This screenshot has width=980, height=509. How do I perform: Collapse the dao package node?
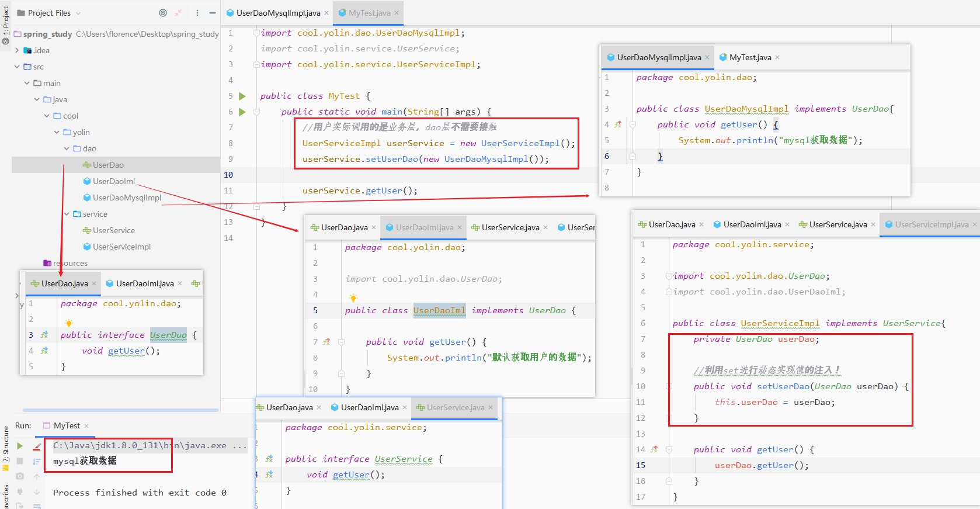[x=67, y=148]
